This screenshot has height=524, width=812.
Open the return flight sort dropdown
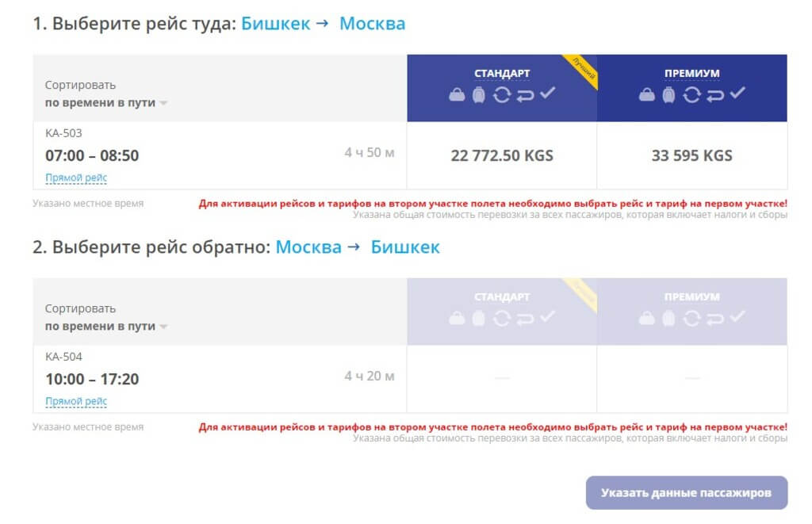click(x=106, y=326)
